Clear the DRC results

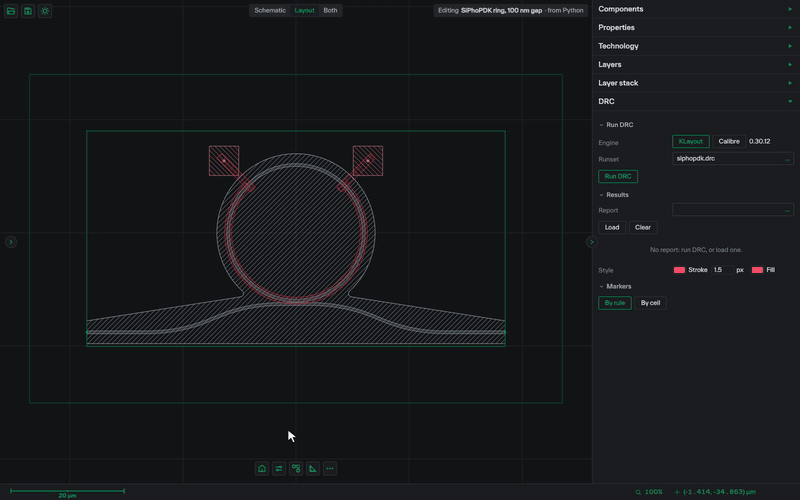[643, 228]
